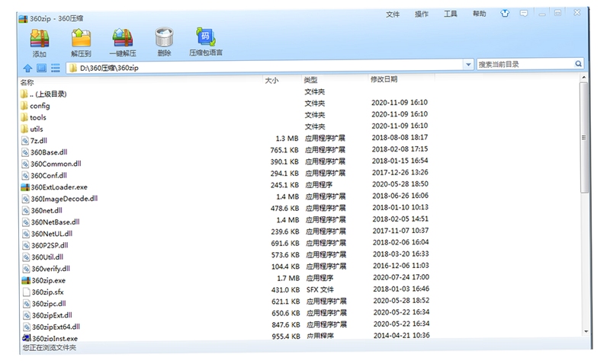Sort by the 修改日期 (Date modified) header
Viewport: 610px width, 364px height.
tap(384, 79)
